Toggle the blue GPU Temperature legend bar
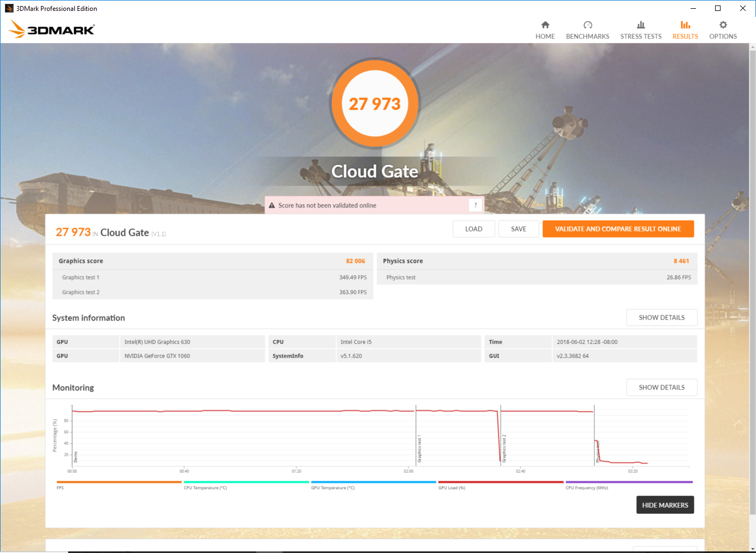Image resolution: width=756 pixels, height=553 pixels. point(374,482)
